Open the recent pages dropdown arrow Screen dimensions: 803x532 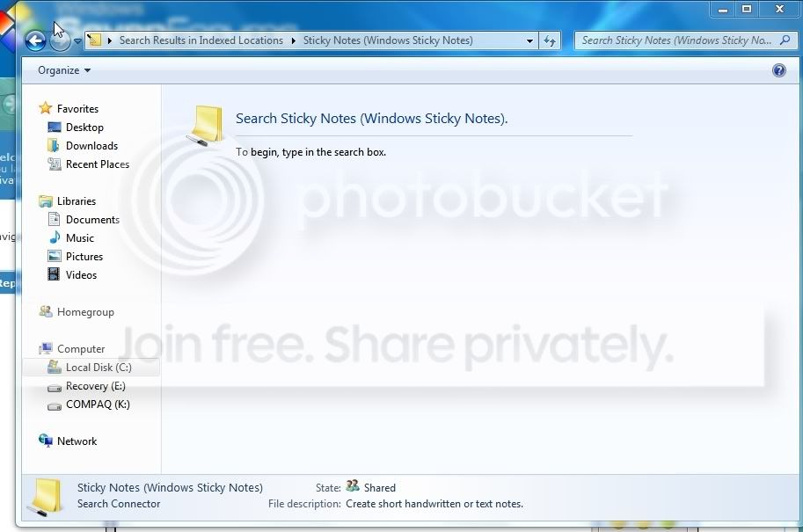pos(77,41)
